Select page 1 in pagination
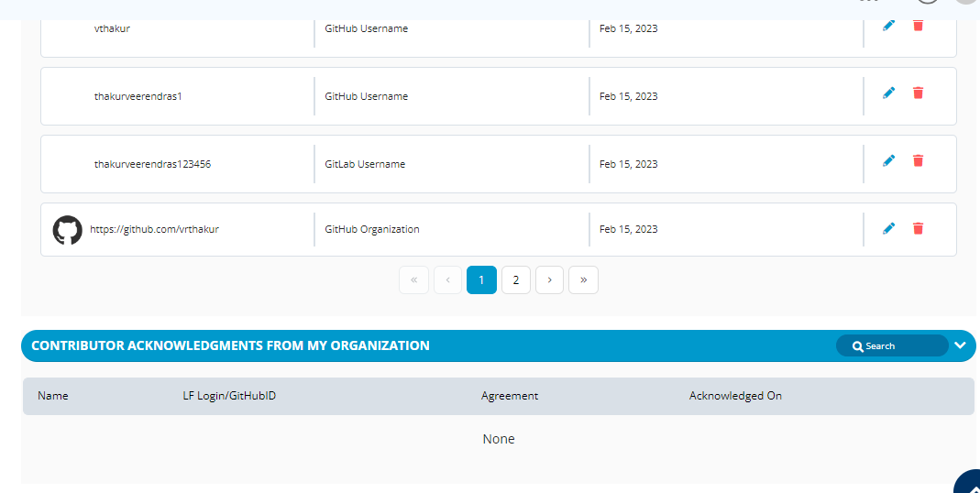Image resolution: width=980 pixels, height=493 pixels. click(481, 279)
